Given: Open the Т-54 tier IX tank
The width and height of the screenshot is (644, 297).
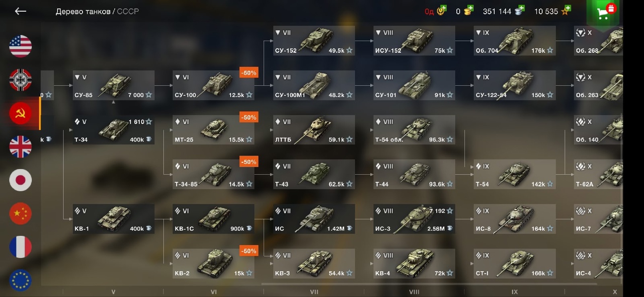Looking at the screenshot, I should point(515,175).
